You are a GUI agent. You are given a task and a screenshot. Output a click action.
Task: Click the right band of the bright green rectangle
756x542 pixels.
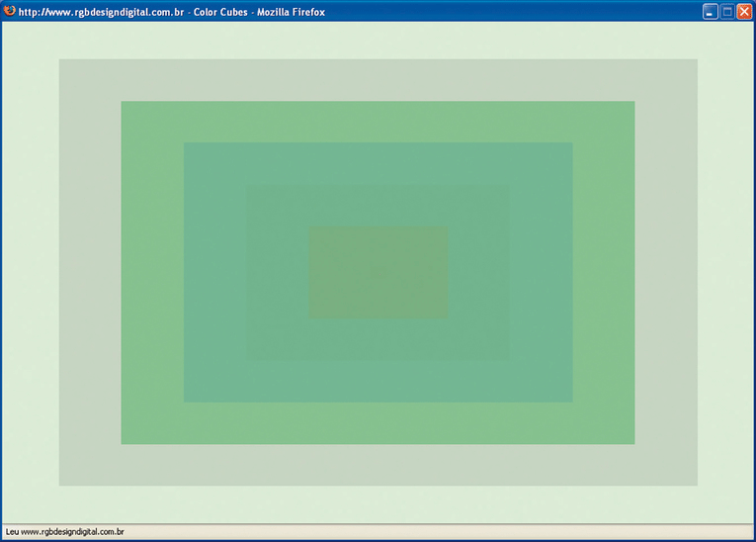coord(604,273)
